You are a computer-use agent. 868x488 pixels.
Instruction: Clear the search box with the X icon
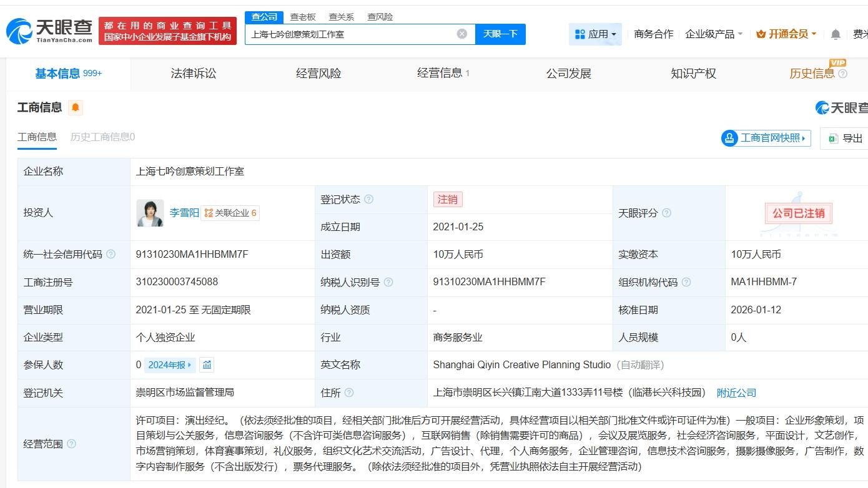461,34
